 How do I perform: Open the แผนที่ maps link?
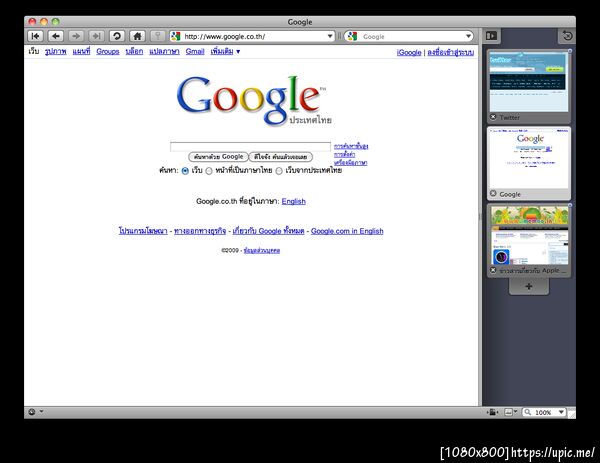tap(82, 51)
